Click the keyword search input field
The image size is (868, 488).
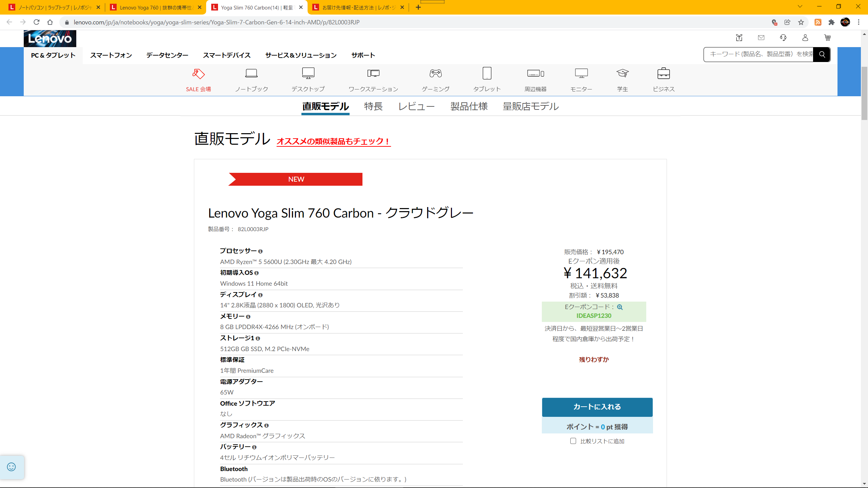pos(758,55)
